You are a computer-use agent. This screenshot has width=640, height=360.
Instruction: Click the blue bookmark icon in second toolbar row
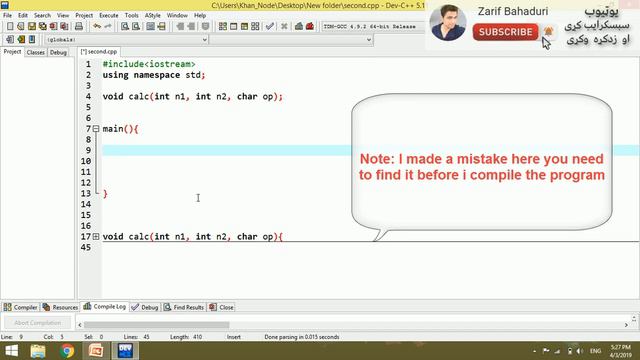coord(32,40)
